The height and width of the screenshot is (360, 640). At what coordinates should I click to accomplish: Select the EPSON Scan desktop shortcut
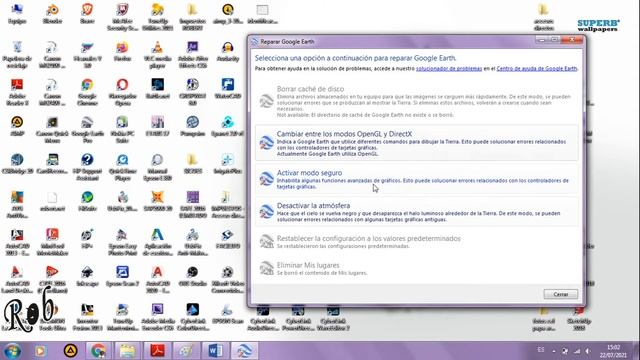[x=228, y=315]
